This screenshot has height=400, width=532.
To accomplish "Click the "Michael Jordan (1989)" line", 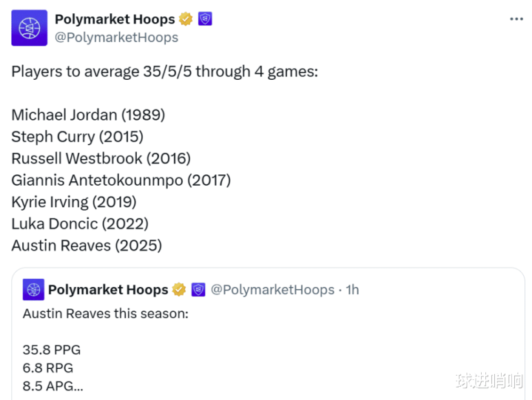I will pos(88,115).
